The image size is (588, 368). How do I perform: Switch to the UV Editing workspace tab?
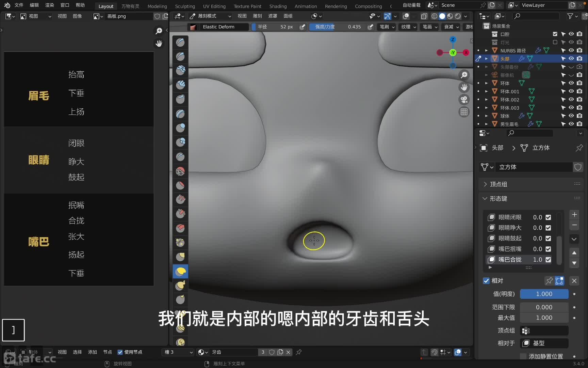[214, 6]
